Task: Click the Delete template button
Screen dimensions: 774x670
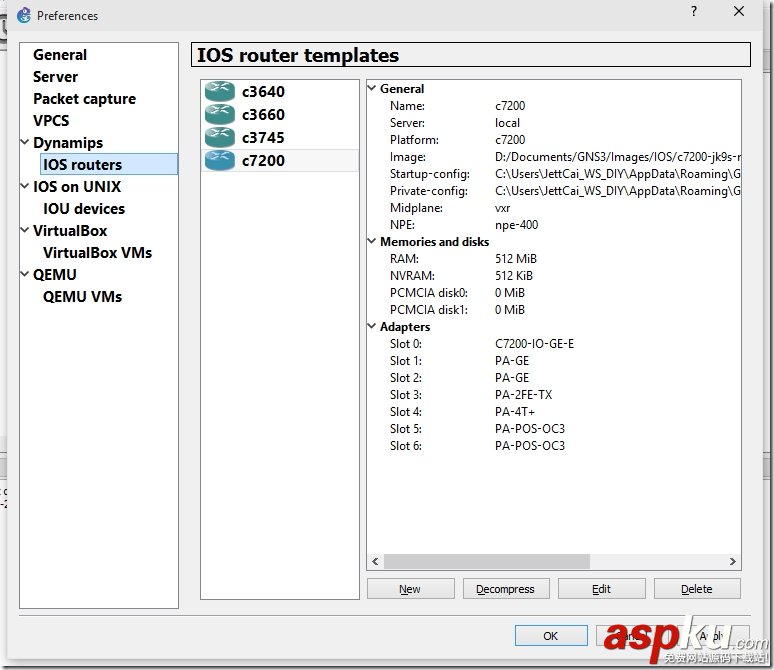Action: [697, 589]
